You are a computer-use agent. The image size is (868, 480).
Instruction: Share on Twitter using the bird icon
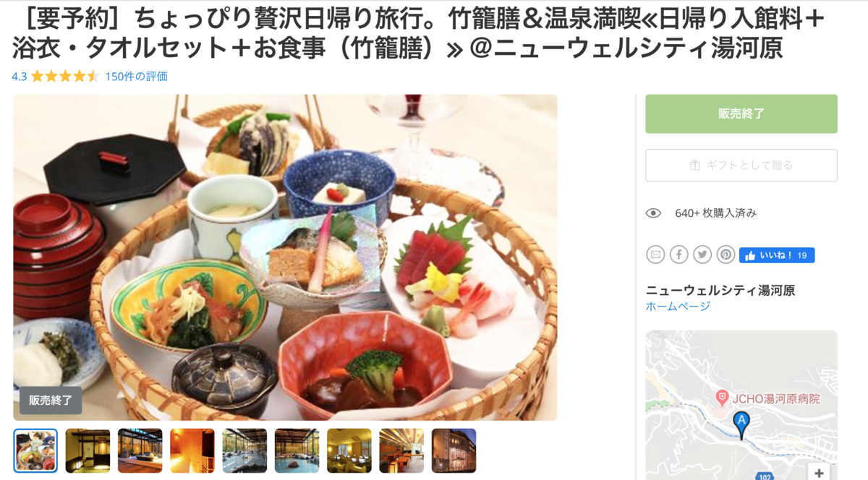pos(702,254)
